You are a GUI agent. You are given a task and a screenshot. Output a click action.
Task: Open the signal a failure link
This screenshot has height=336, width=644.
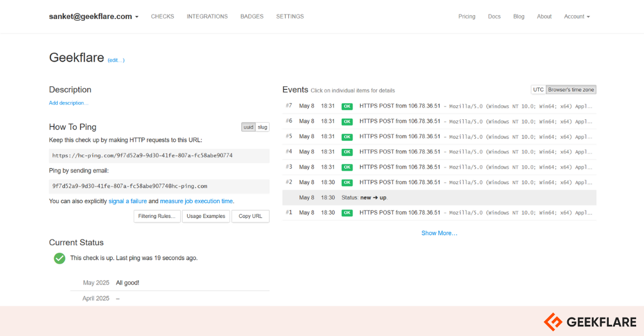coord(127,201)
